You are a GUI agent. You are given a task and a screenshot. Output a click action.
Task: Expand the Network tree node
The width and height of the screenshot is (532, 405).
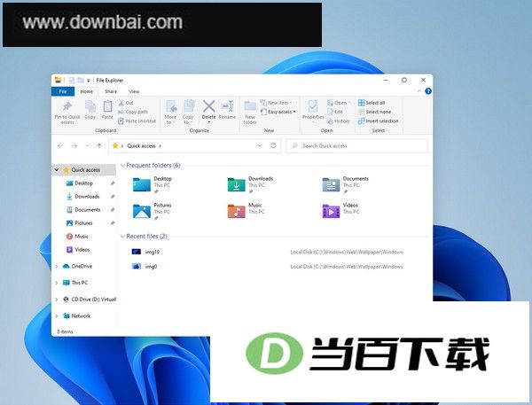click(x=57, y=315)
